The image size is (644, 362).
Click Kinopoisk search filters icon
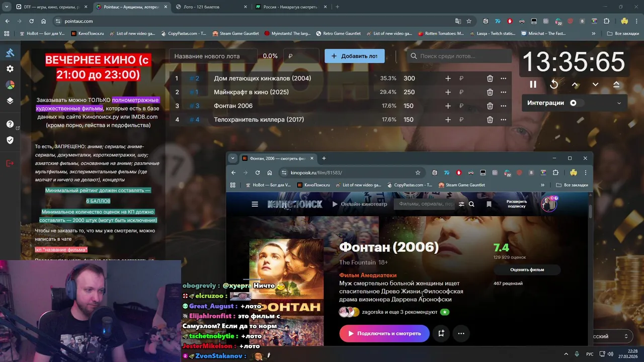point(461,204)
